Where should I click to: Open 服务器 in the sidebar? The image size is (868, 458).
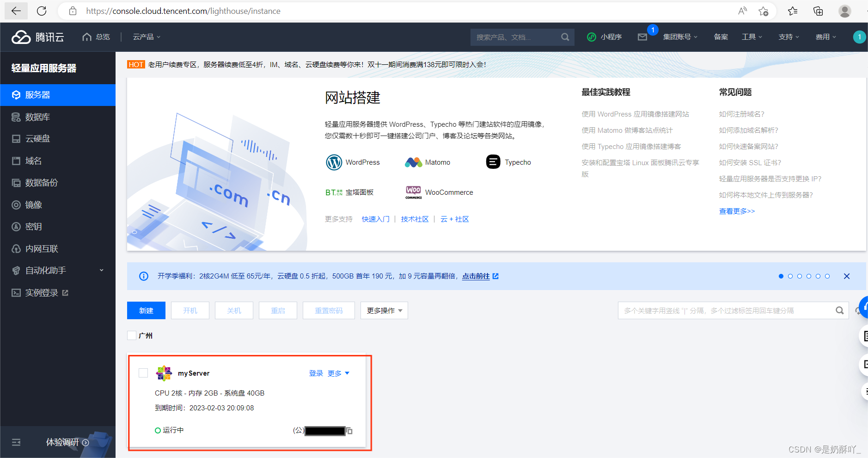coord(58,95)
